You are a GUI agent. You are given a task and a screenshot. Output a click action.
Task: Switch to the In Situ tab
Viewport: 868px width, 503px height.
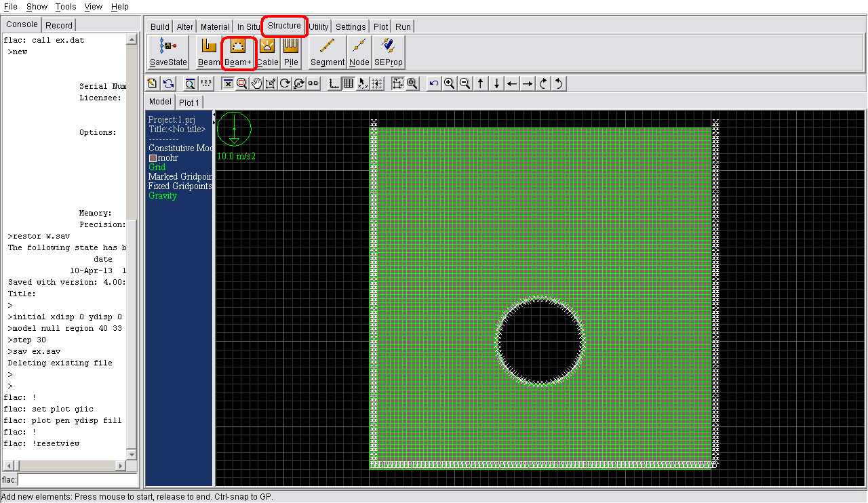pyautogui.click(x=248, y=27)
